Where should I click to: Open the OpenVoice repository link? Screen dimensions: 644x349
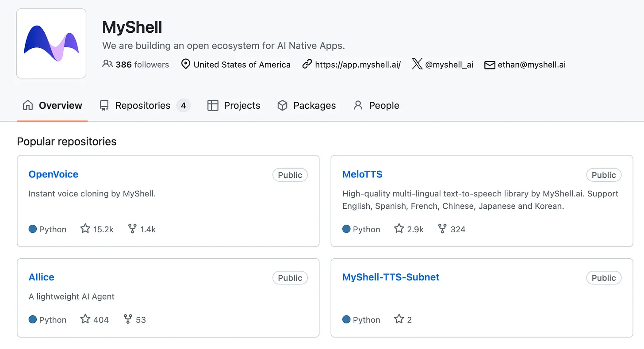(x=54, y=174)
